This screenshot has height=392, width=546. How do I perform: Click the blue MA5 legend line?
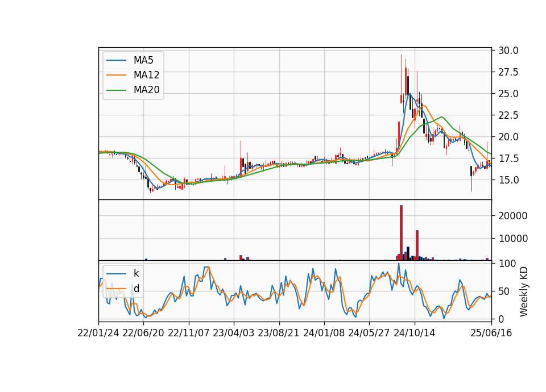(116, 60)
